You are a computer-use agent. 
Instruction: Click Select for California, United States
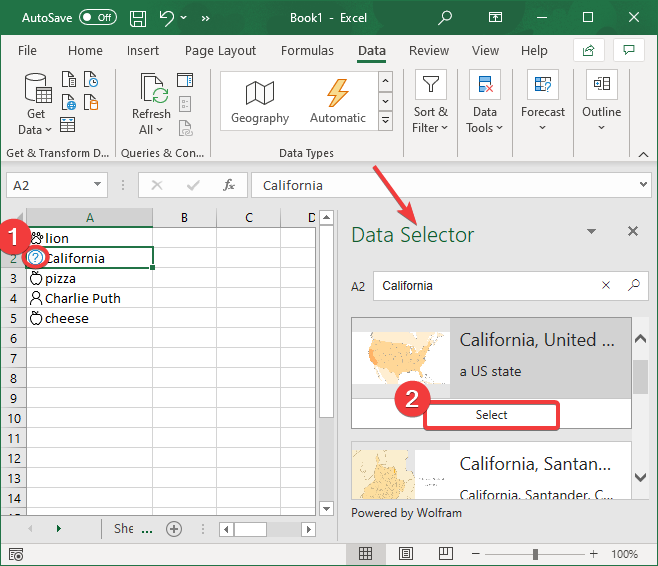(x=491, y=415)
